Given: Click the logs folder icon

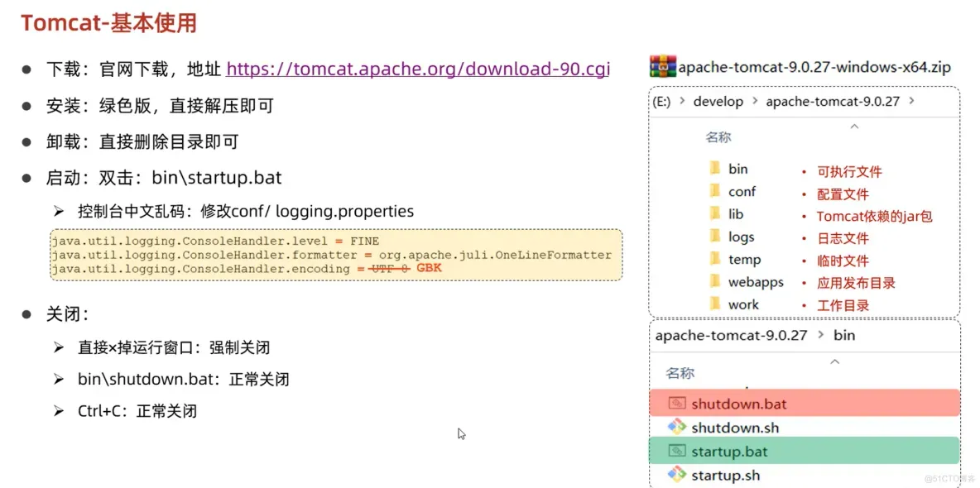Looking at the screenshot, I should point(715,237).
